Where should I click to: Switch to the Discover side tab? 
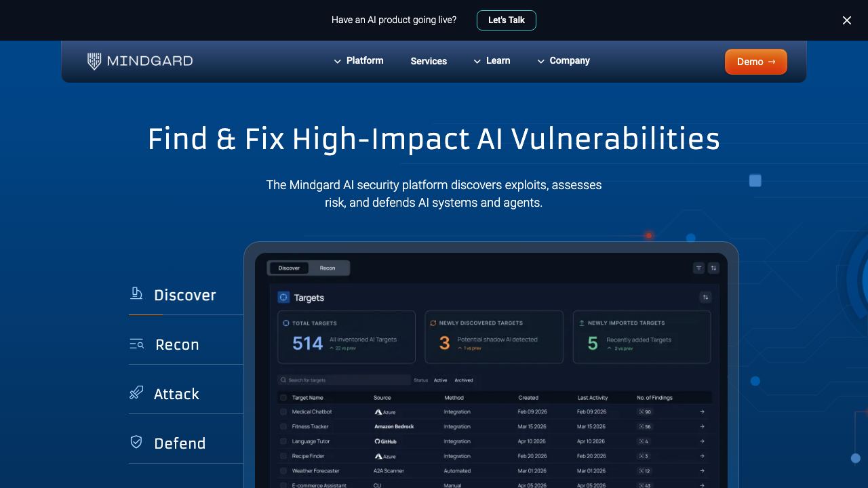[x=186, y=295]
